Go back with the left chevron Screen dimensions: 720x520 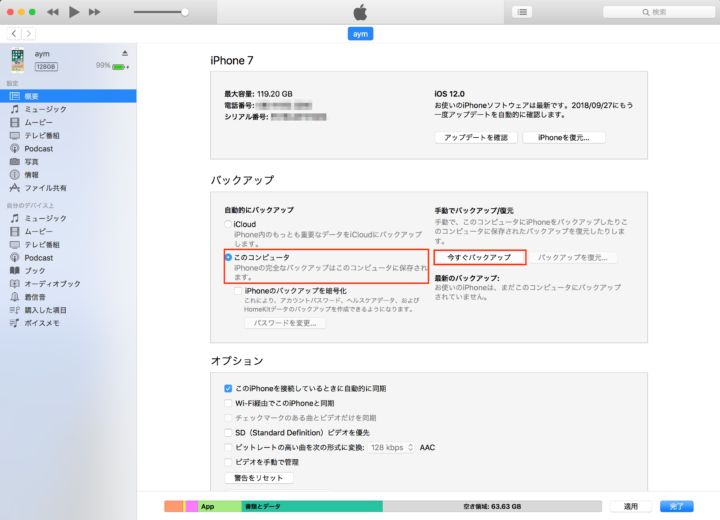[x=14, y=34]
